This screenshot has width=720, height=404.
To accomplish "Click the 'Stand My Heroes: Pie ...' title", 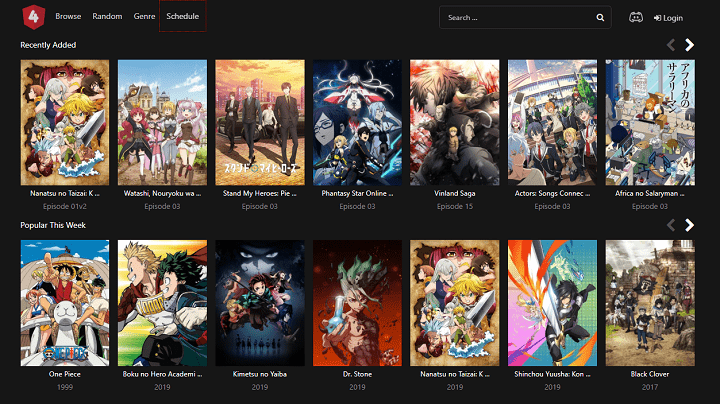I will click(260, 193).
